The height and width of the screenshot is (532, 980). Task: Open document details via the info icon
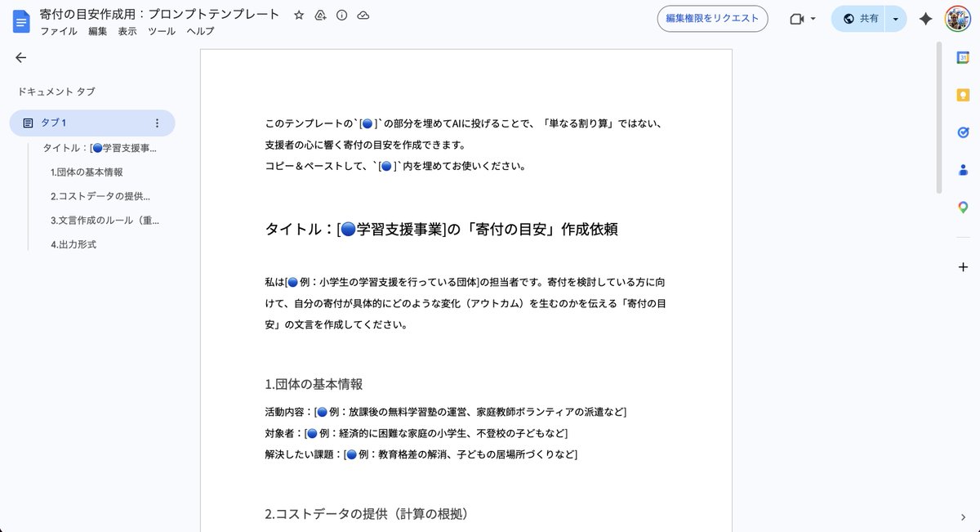[341, 15]
